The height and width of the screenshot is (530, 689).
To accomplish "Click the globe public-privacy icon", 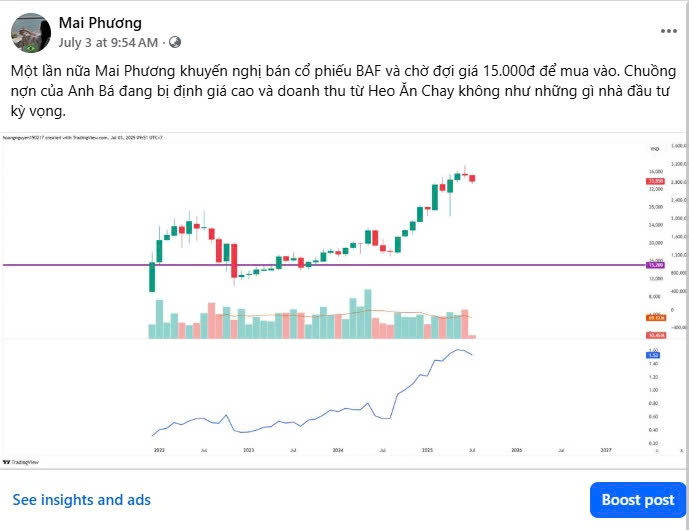I will (175, 42).
